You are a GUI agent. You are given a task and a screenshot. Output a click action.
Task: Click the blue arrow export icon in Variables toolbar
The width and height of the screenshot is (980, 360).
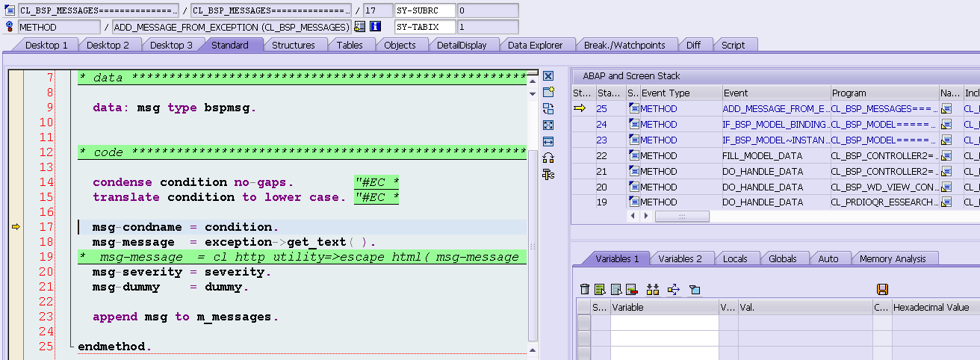tap(673, 289)
